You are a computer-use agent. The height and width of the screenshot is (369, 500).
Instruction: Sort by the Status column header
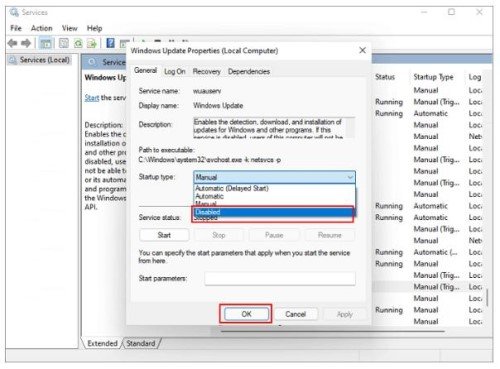point(385,77)
